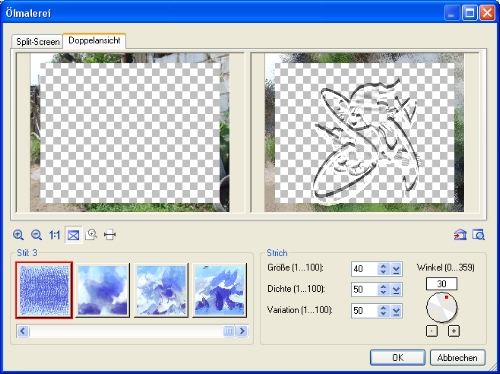500x374 pixels.
Task: Click the zoom out magnifier icon
Action: point(36,235)
